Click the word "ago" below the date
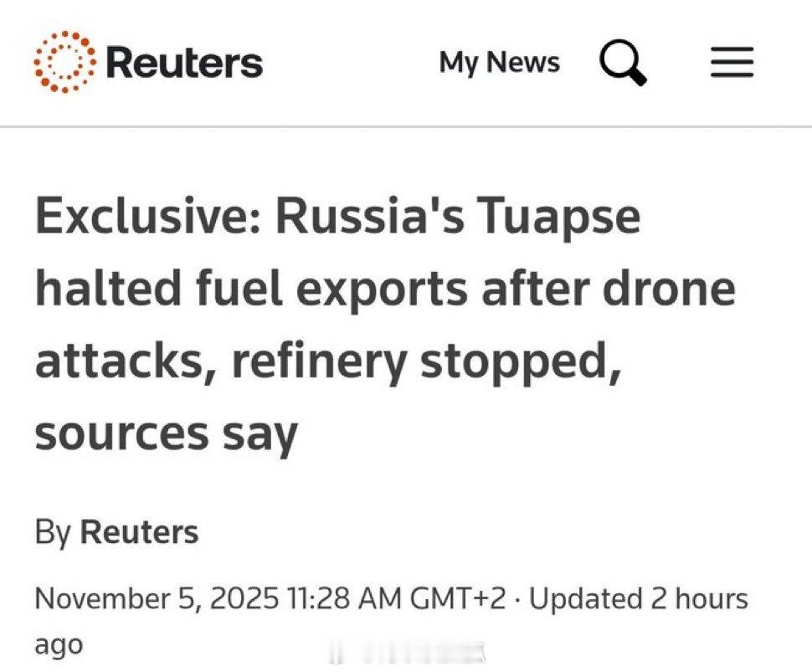812x672 pixels. [59, 645]
